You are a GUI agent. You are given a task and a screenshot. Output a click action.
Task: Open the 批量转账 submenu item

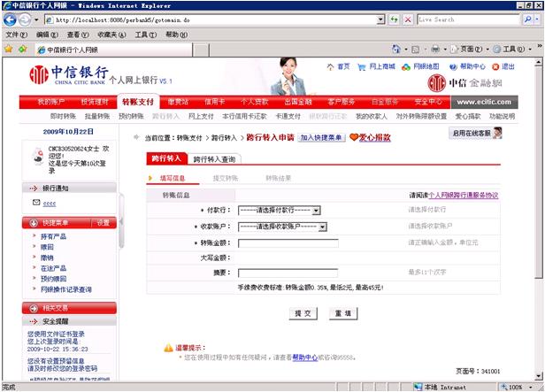pyautogui.click(x=97, y=117)
